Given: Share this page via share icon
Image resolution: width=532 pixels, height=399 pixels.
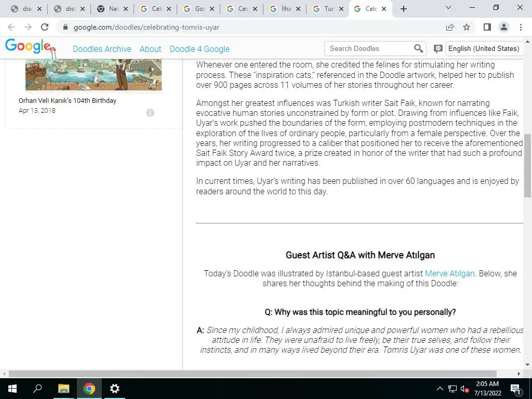Looking at the screenshot, I should click(x=450, y=27).
